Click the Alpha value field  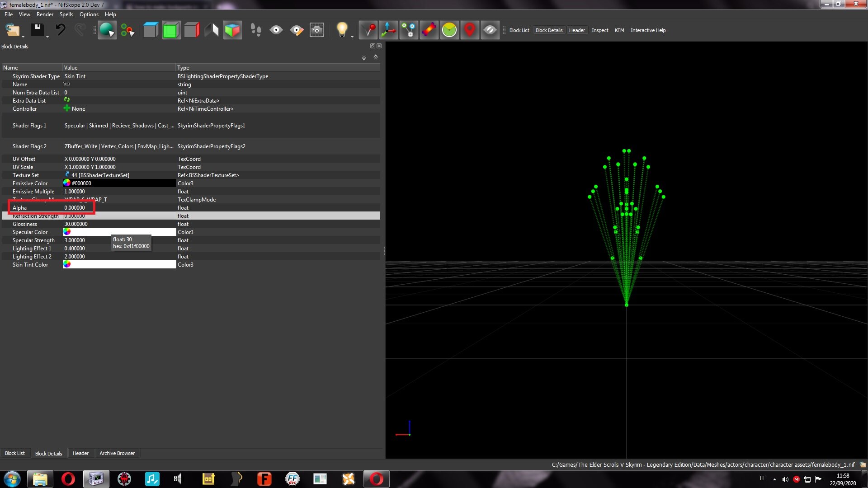75,208
